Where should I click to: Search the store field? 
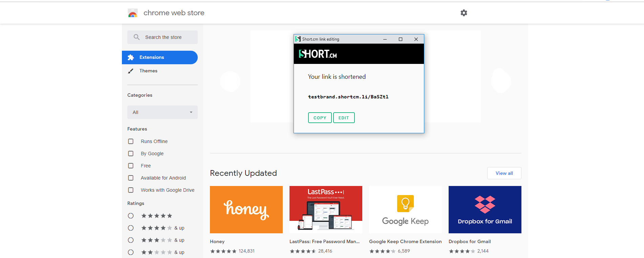point(163,37)
